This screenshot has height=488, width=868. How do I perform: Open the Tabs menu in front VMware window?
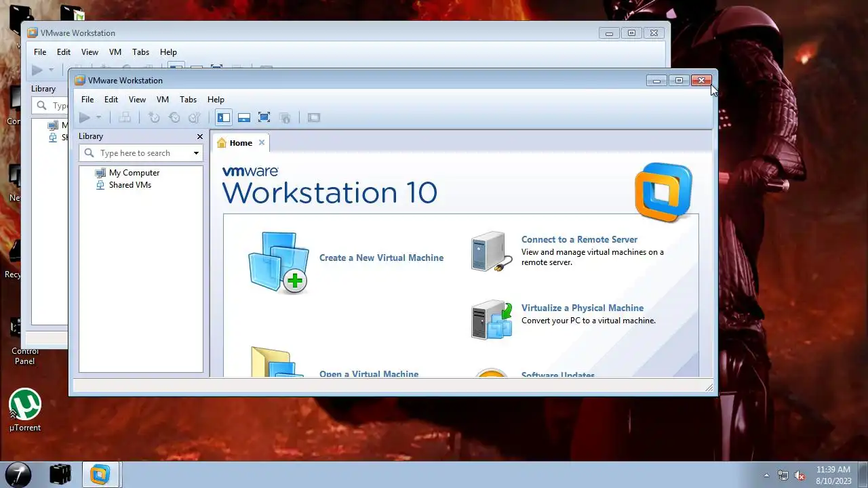click(188, 100)
